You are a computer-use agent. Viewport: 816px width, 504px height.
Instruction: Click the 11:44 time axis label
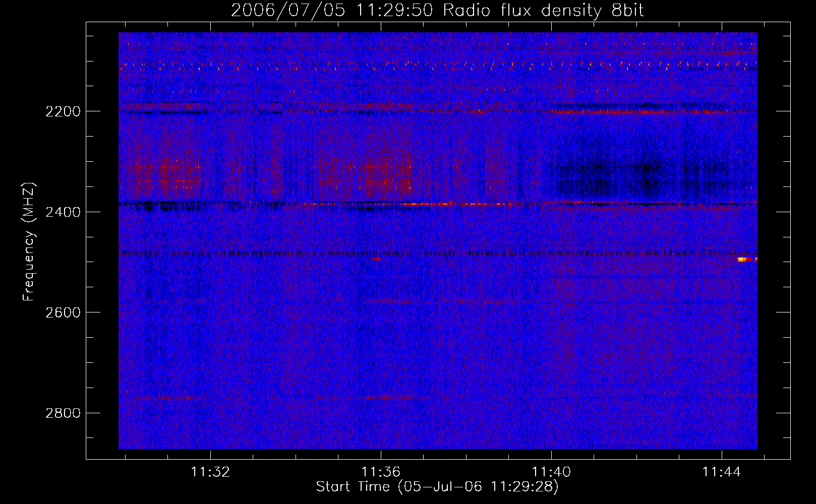pyautogui.click(x=722, y=472)
